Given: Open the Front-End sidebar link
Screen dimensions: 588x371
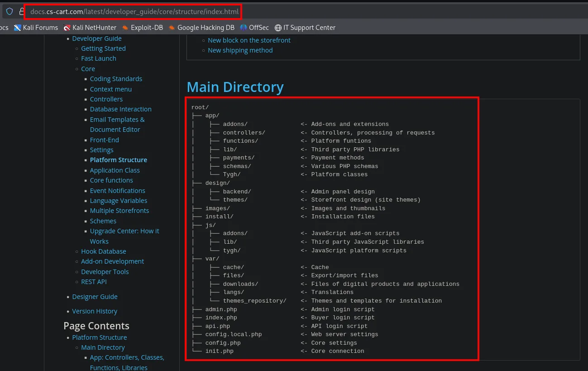Looking at the screenshot, I should 105,140.
